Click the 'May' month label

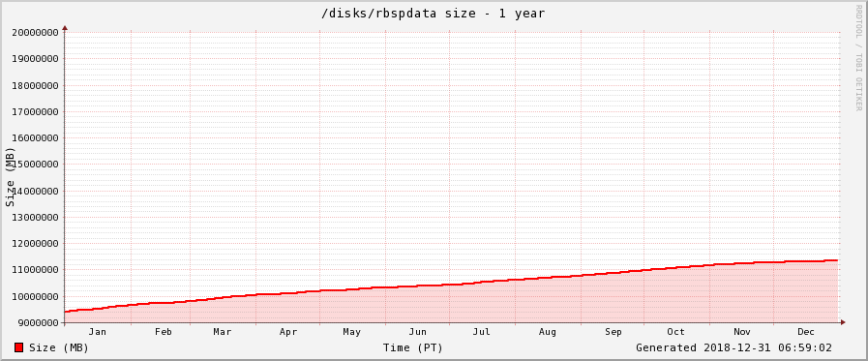(x=352, y=332)
